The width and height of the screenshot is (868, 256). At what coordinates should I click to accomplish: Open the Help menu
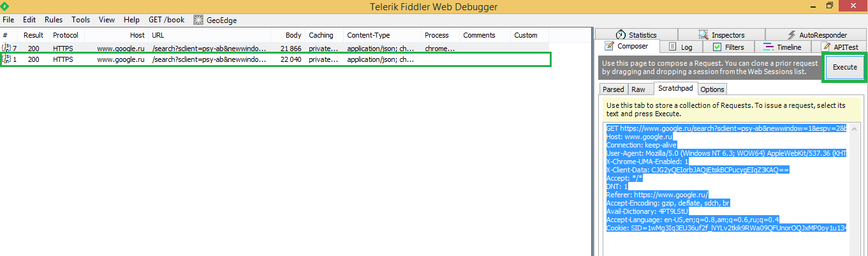[x=132, y=20]
